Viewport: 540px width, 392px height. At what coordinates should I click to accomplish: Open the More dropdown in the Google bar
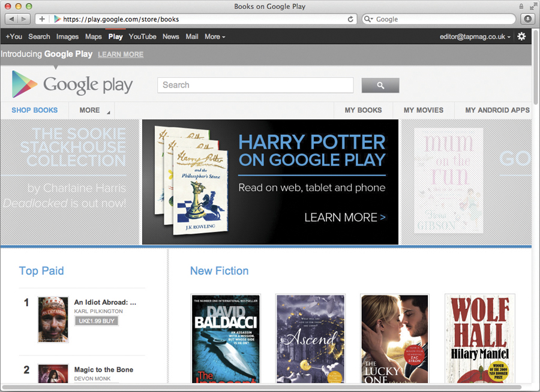click(x=215, y=37)
